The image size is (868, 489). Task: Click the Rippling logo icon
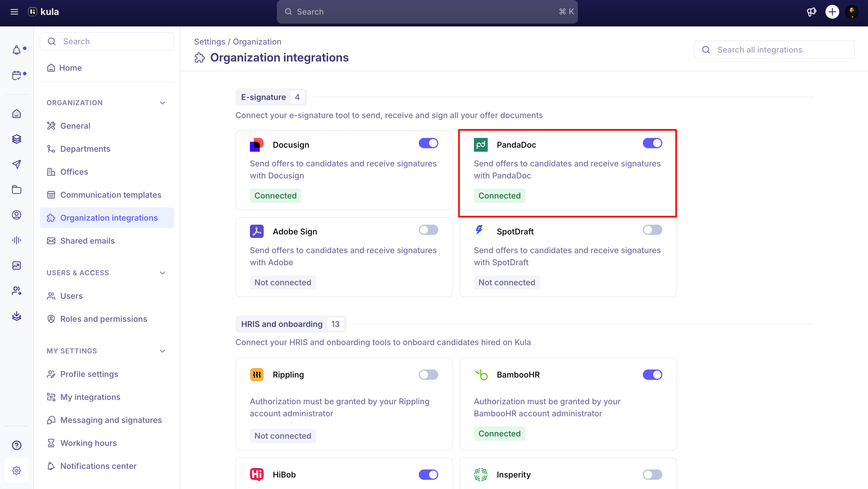point(256,375)
